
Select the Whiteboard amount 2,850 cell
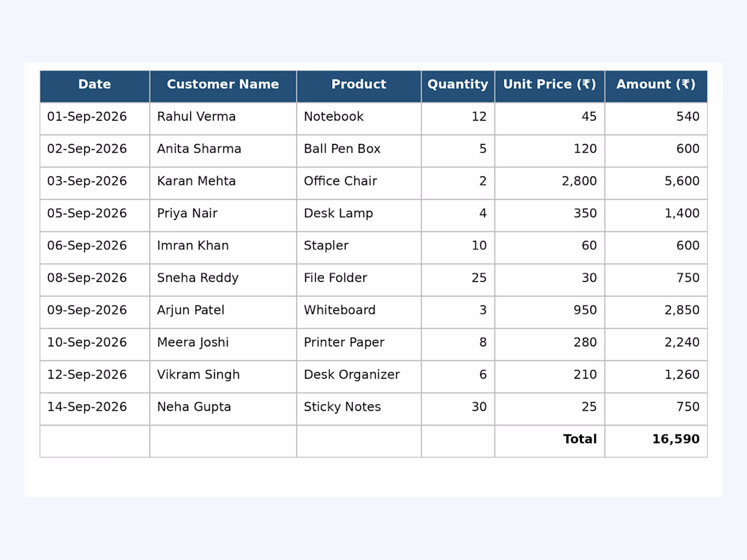coord(656,312)
